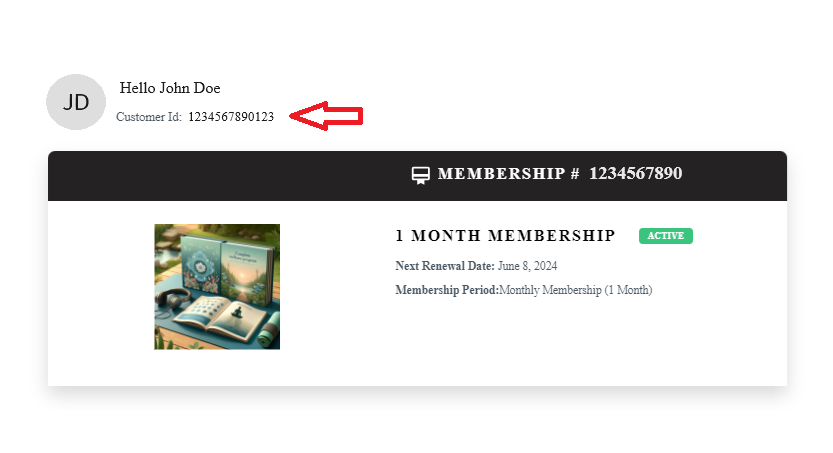Click the JD avatar circle
The width and height of the screenshot is (833, 453).
[76, 102]
